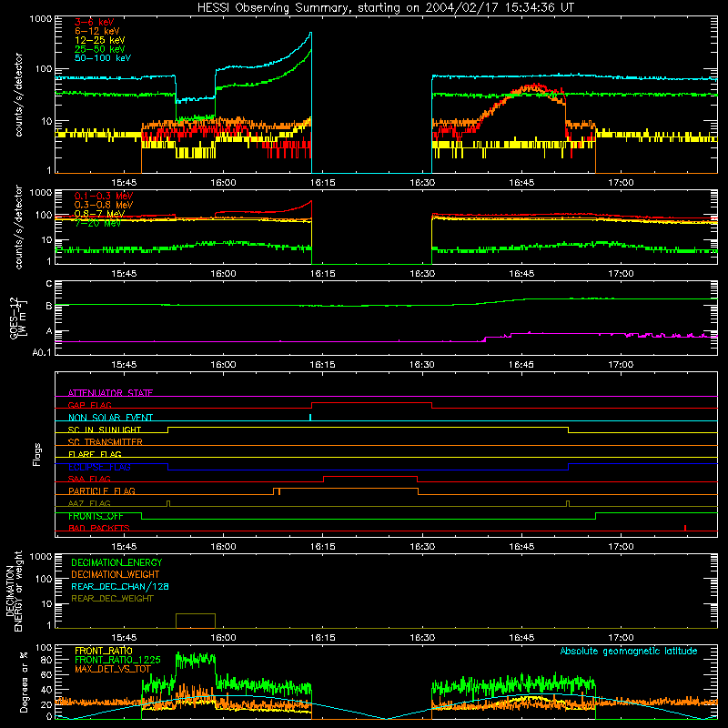Select the ATTENUATOR_STATE flag label
This screenshot has width=728, height=728.
(x=110, y=393)
